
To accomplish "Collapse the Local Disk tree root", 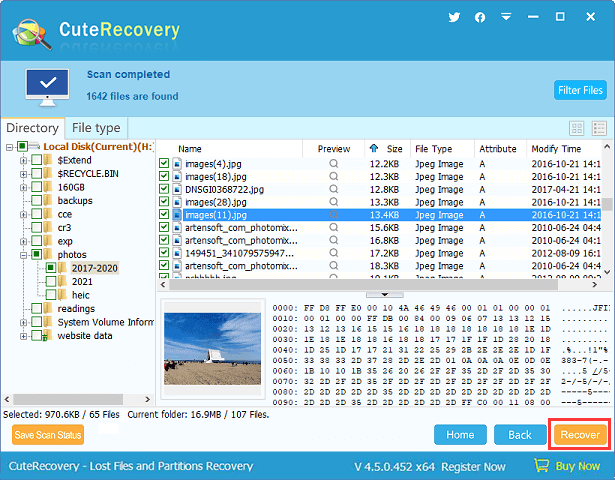I will (x=9, y=147).
